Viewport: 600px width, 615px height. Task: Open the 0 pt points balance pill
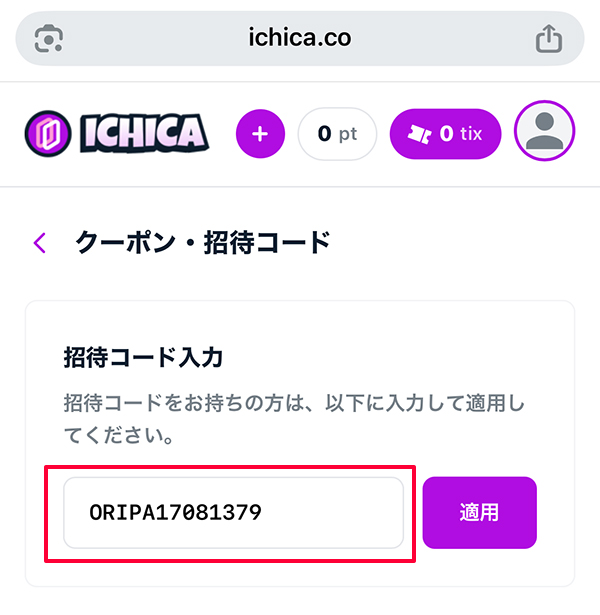[x=337, y=134]
